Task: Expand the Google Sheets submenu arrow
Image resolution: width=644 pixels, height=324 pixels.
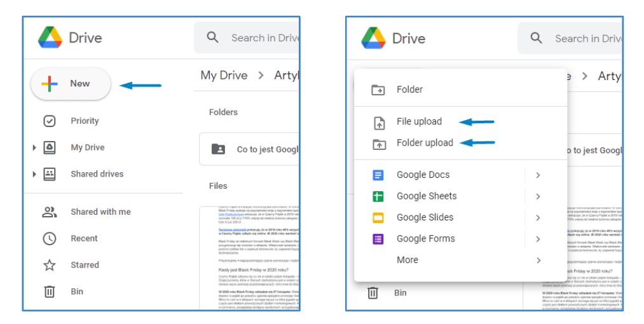Action: (x=538, y=196)
